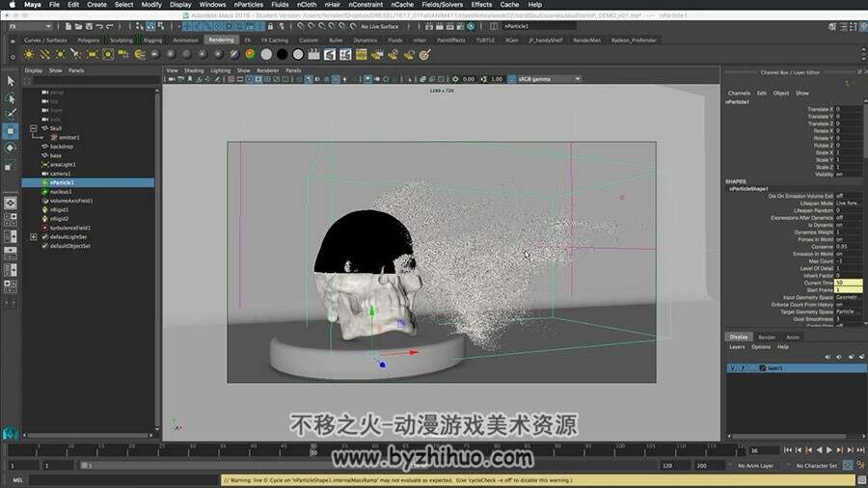Viewport: 868px width, 488px height.
Task: Open the nParticles menu
Action: coord(249,5)
